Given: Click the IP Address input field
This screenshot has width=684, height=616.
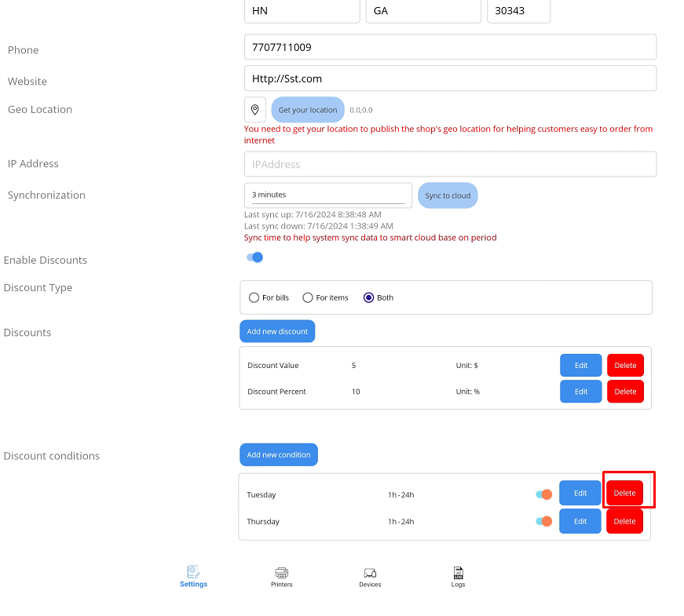Looking at the screenshot, I should (450, 164).
